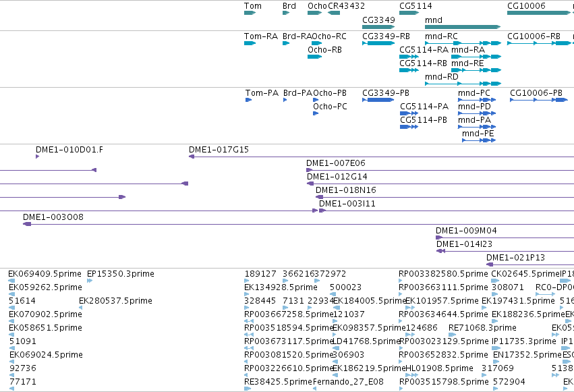Click the CR43432 gene glyph

pyautogui.click(x=334, y=13)
